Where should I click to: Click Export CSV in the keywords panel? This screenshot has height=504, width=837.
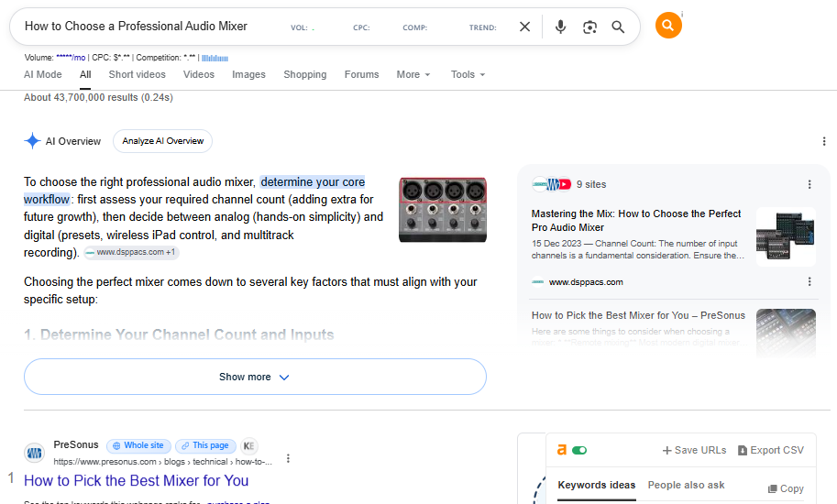771,450
